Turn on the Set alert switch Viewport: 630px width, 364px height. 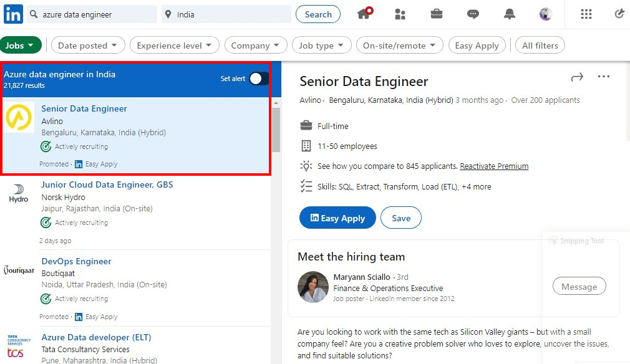coord(259,79)
